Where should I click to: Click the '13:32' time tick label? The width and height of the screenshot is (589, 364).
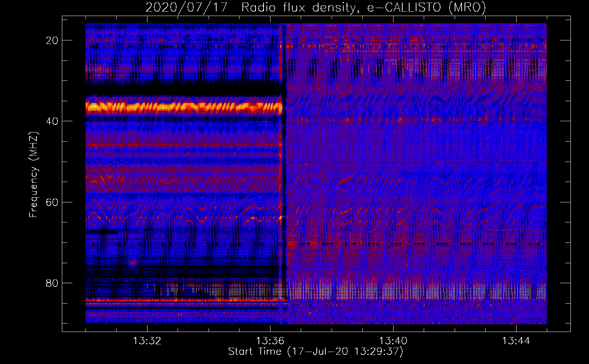[147, 341]
